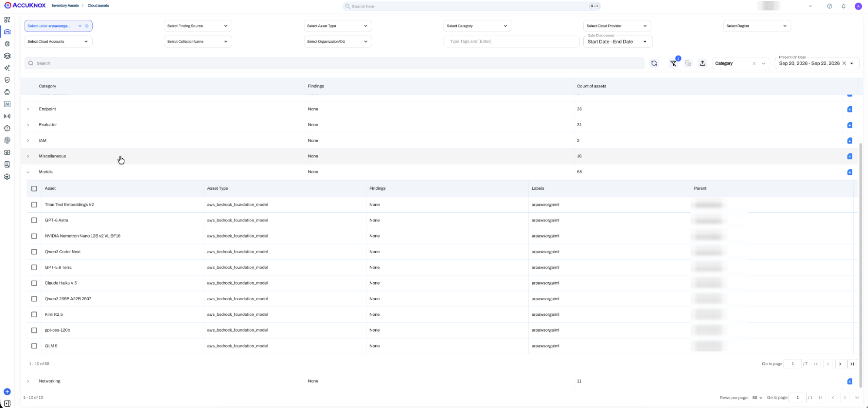868x408 pixels.
Task: Click the Type Tags input field
Action: 511,41
